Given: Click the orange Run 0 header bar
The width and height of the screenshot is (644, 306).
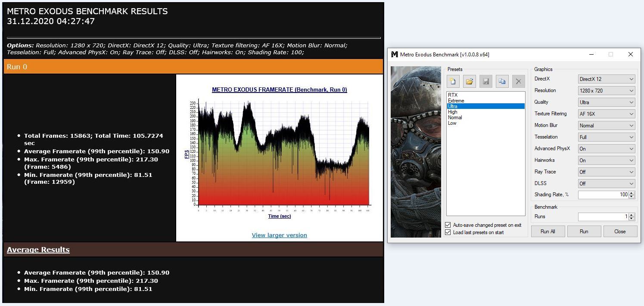Looking at the screenshot, I should coord(193,67).
